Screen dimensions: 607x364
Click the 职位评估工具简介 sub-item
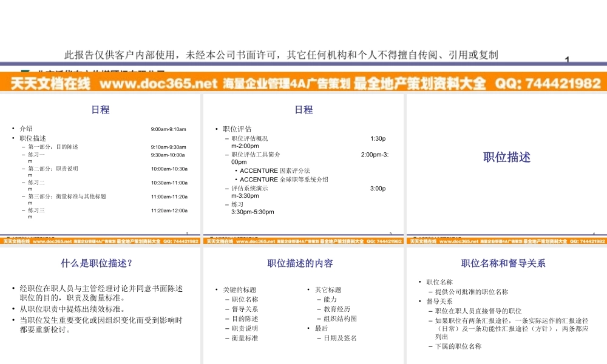256,154
